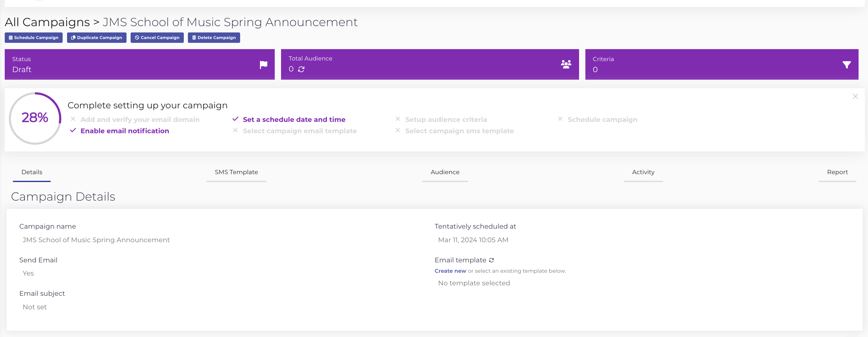The image size is (868, 337).
Task: Open the Activity tab
Action: click(643, 172)
